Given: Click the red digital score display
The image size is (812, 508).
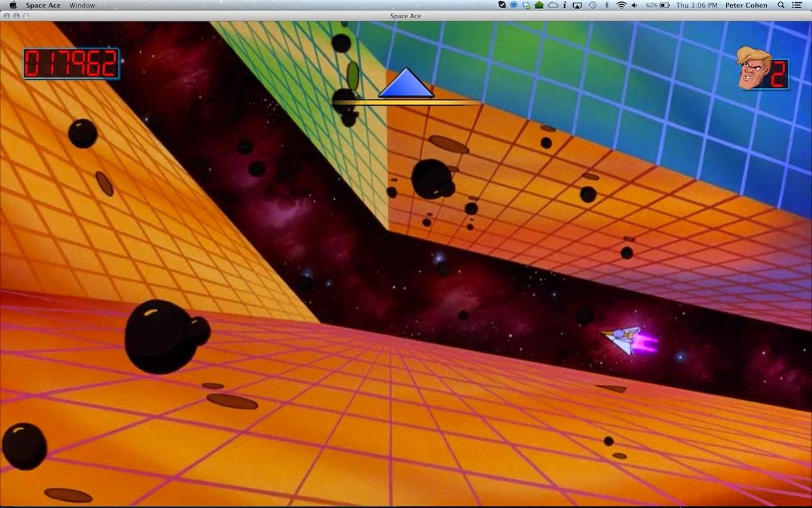Looking at the screenshot, I should point(71,62).
